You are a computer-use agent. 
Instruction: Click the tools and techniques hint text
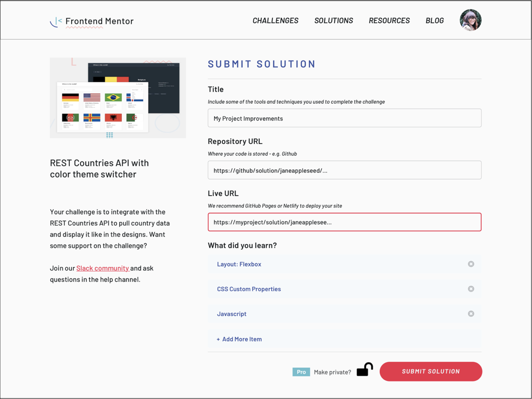[x=296, y=102]
